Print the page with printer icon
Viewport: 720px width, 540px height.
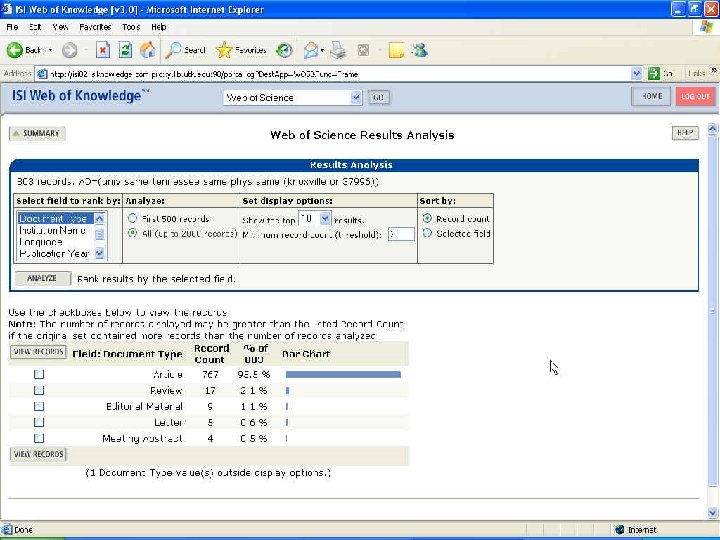pyautogui.click(x=338, y=50)
